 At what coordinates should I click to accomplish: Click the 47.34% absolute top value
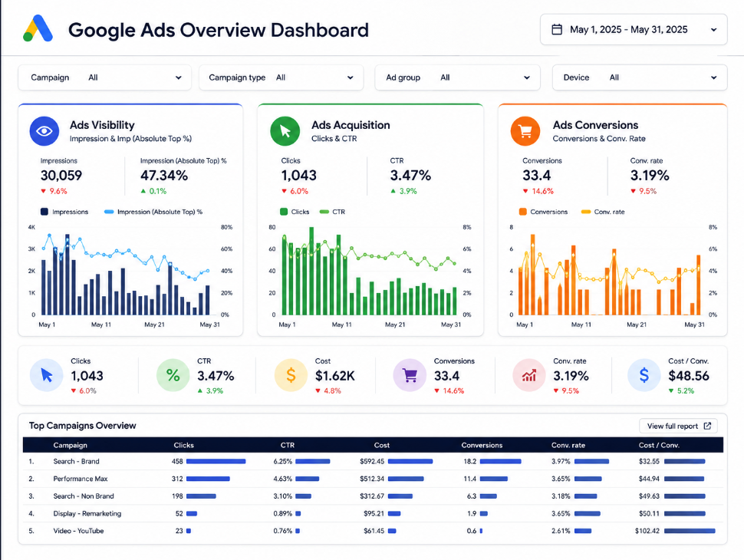(x=164, y=176)
